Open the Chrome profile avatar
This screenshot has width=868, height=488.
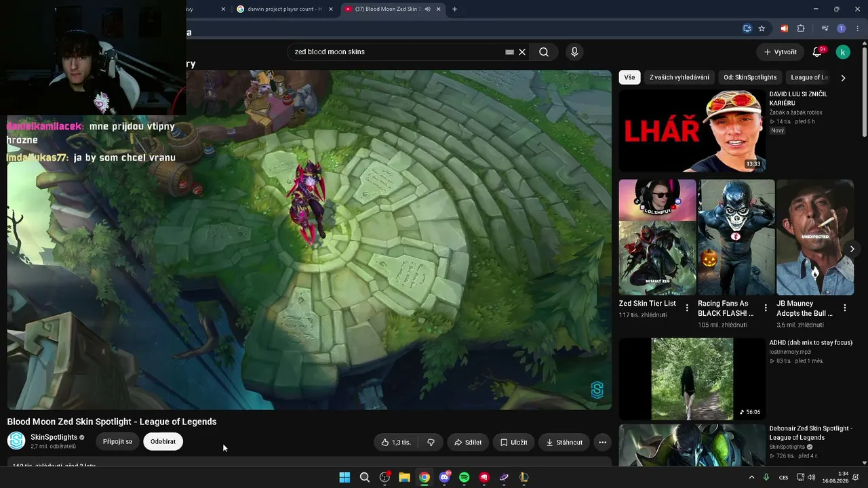(842, 28)
